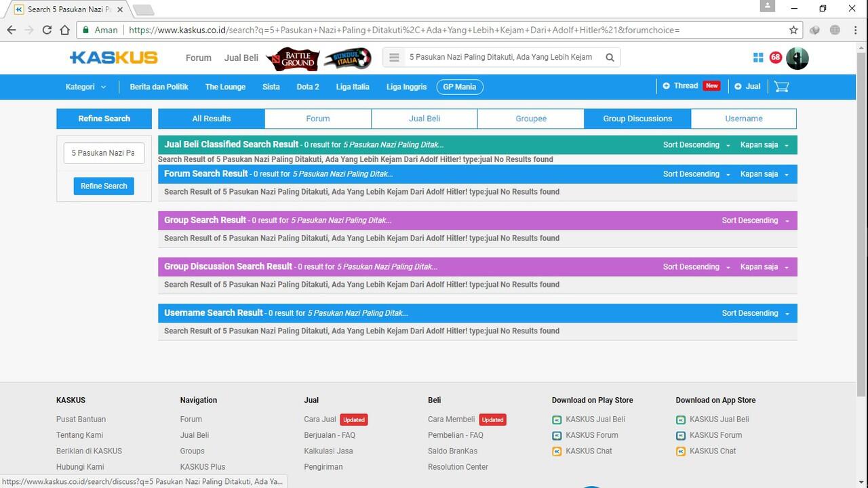Screen dimensions: 868x488
Task: Open the Cara Jual footer link
Action: (x=320, y=420)
